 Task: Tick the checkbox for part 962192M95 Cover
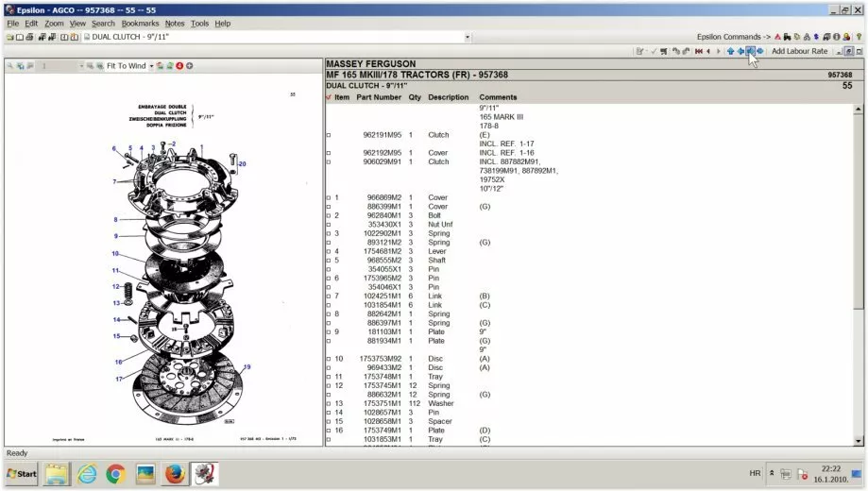[329, 153]
